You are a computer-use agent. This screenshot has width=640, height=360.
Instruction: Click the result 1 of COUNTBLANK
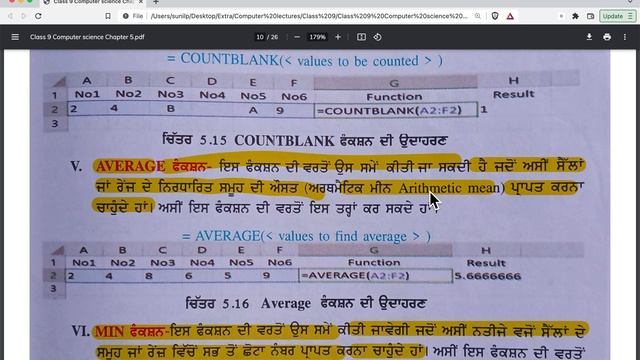(484, 110)
